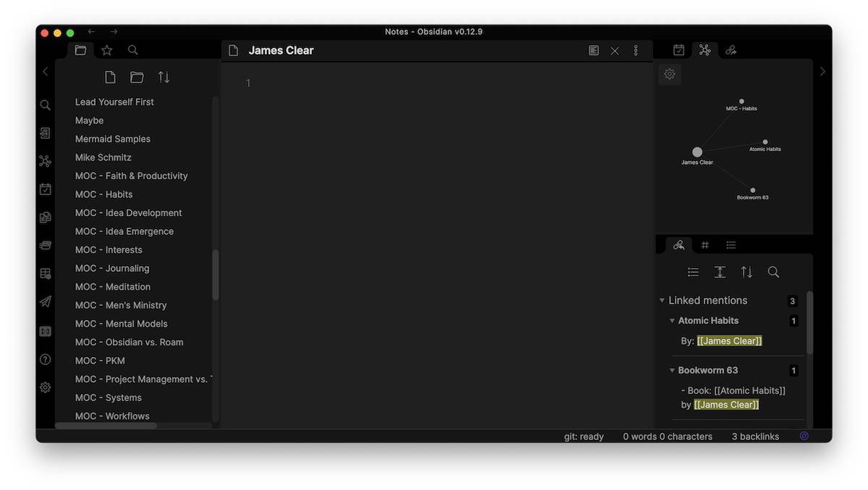This screenshot has width=868, height=490.
Task: Navigate forward with the right arrow
Action: 114,32
